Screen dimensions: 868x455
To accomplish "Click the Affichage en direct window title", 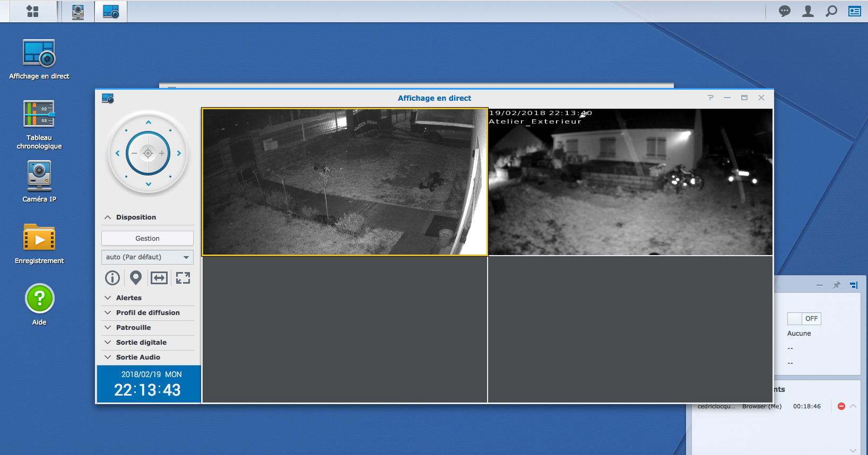I will pos(435,98).
